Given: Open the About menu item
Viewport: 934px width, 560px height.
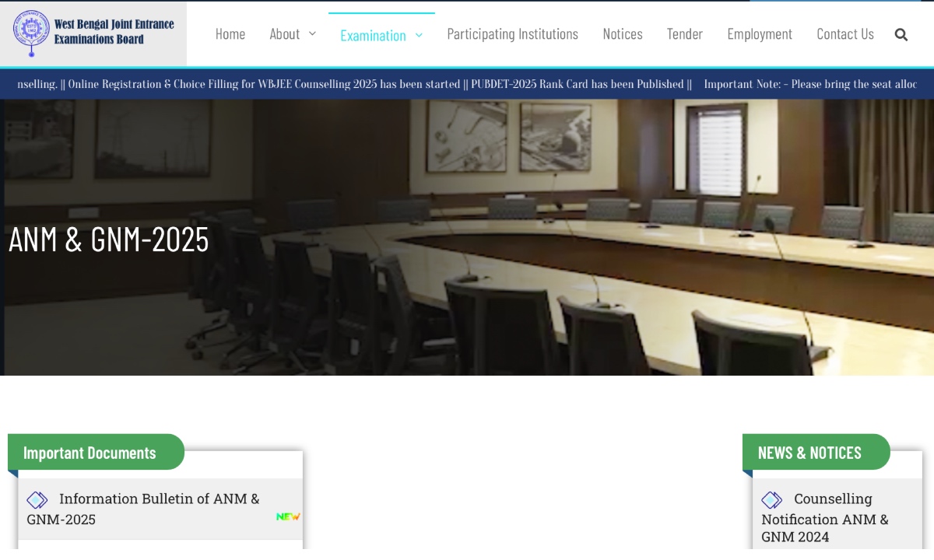Looking at the screenshot, I should (285, 33).
